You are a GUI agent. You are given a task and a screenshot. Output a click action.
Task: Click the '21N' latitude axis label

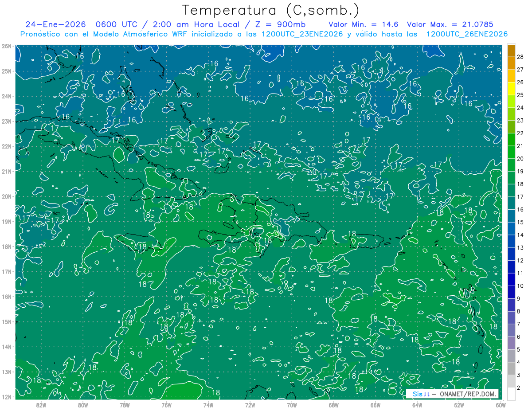(7, 172)
